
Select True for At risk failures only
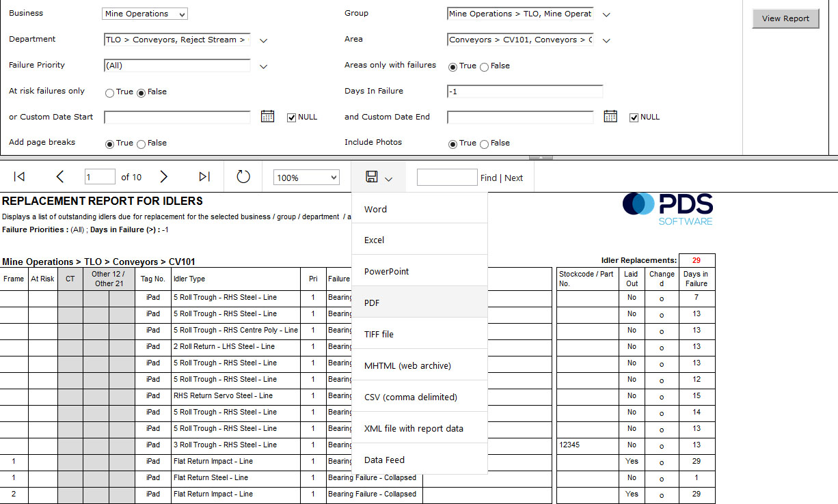point(109,92)
